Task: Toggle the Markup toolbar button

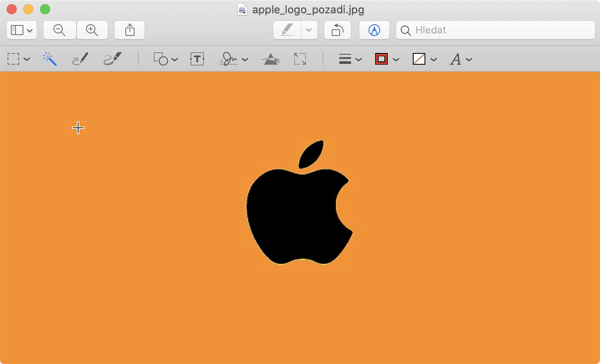Action: coord(374,30)
